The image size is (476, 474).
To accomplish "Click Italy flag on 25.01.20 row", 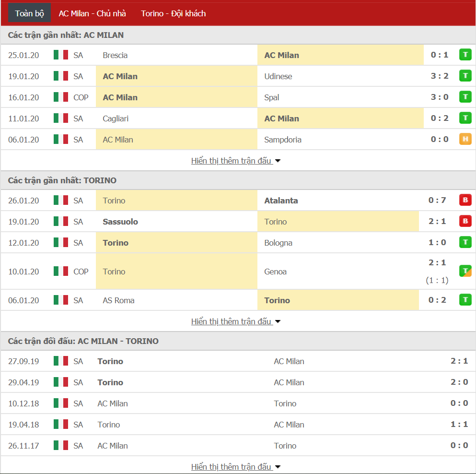I will [x=61, y=55].
